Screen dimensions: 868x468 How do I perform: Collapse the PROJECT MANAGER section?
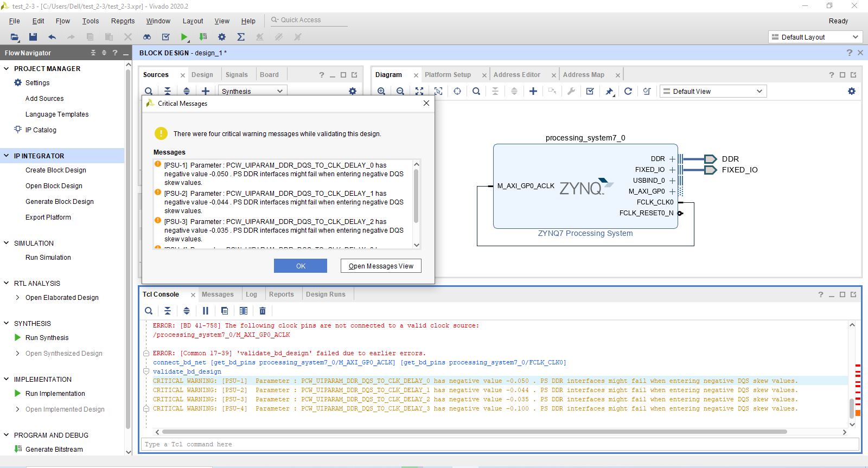[7, 69]
